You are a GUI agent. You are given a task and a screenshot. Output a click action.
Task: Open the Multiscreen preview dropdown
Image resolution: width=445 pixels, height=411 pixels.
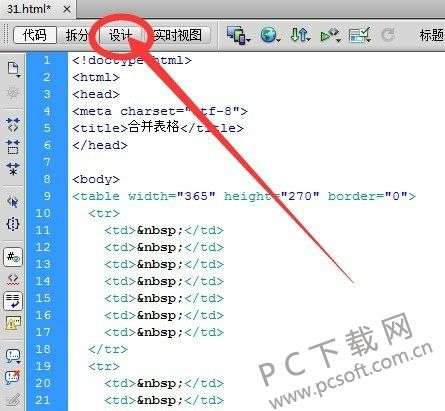coord(238,35)
